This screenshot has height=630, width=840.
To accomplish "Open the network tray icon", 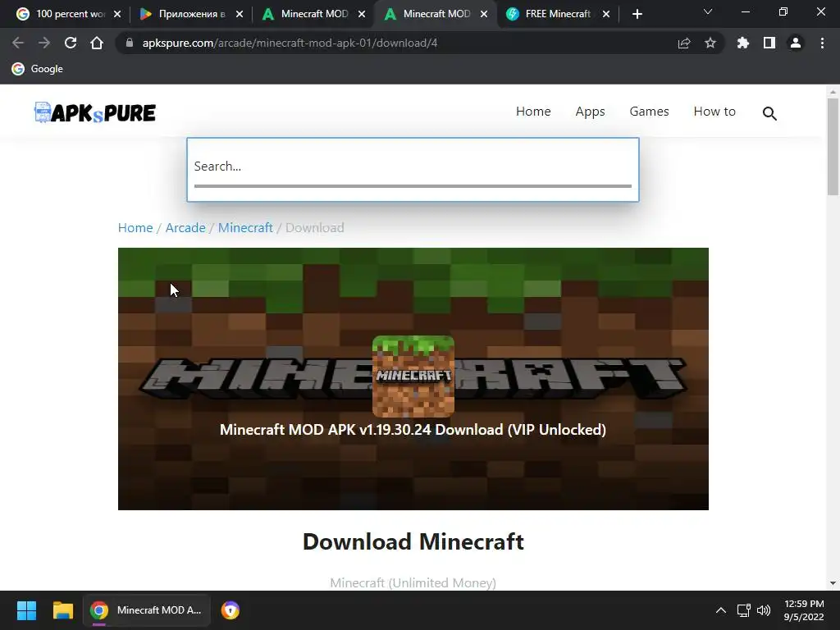I will click(743, 610).
